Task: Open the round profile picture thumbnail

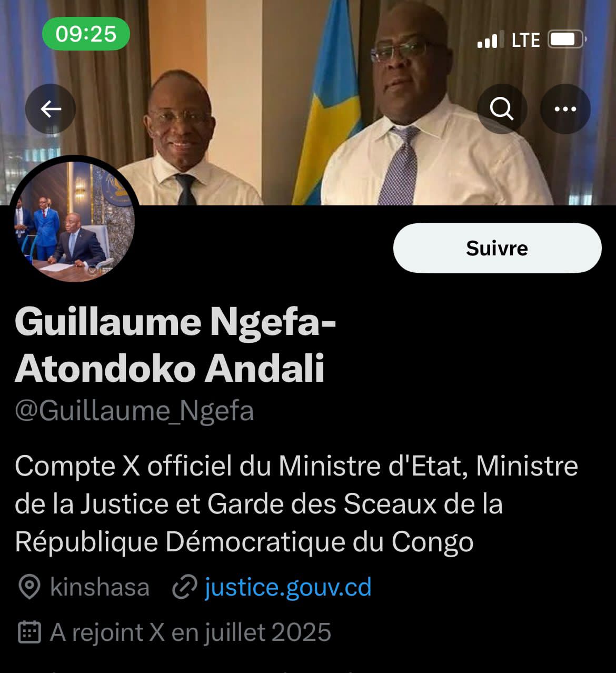Action: click(x=74, y=220)
